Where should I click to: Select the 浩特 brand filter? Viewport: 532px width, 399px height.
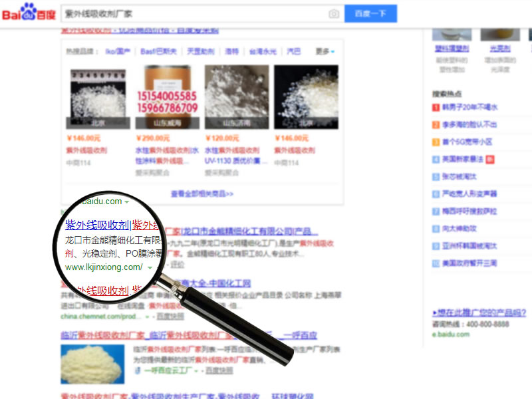[x=231, y=51]
